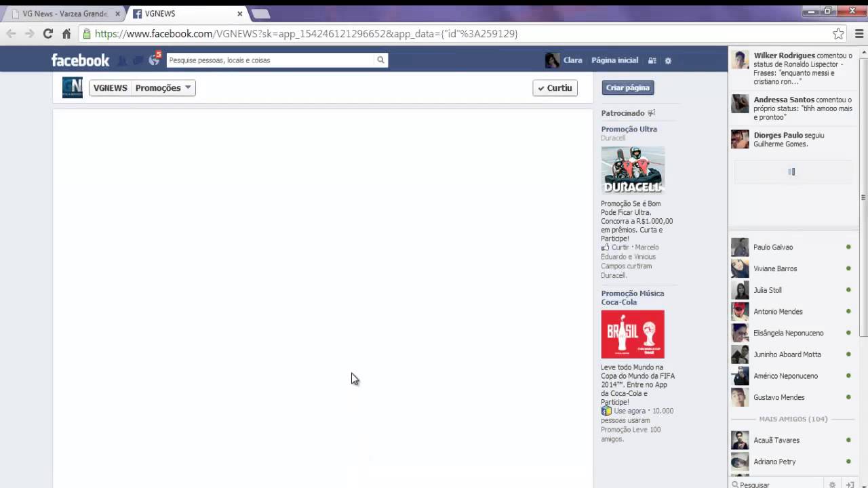Open the messages icon in the header
The image size is (868, 488).
[138, 60]
